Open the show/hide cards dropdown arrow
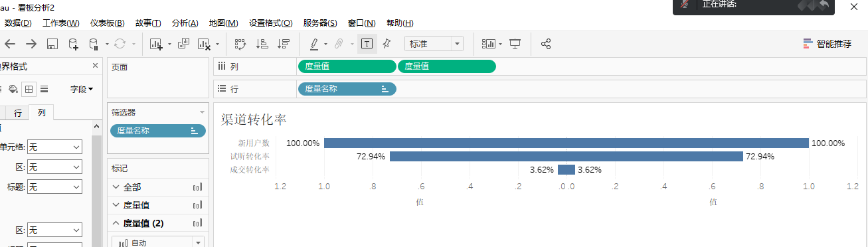868x247 pixels. point(501,44)
